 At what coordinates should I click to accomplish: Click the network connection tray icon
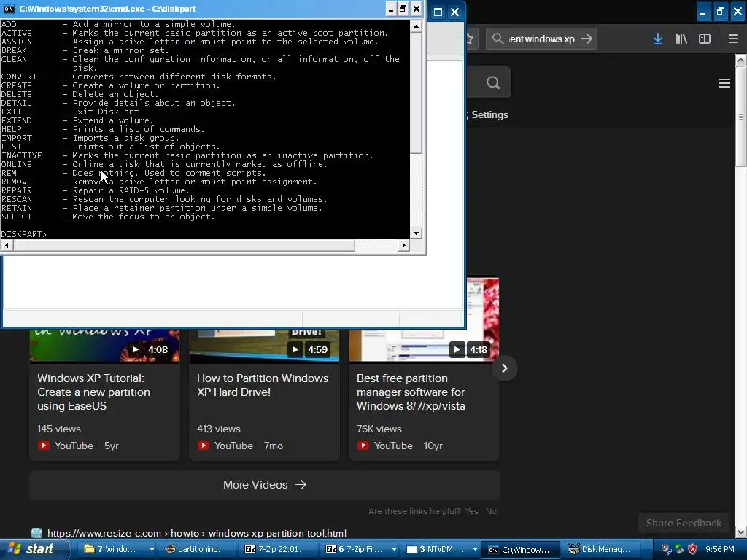point(679,549)
